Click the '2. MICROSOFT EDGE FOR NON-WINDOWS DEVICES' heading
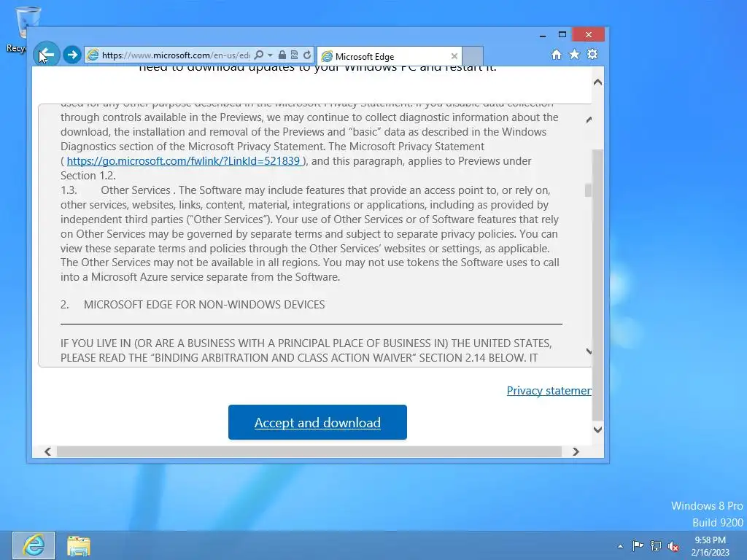 [193, 304]
